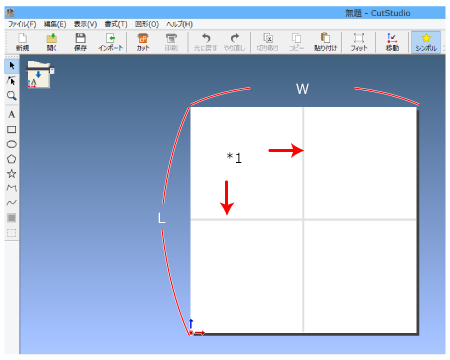
Task: Select the polyline drawing tool
Action: [12, 188]
